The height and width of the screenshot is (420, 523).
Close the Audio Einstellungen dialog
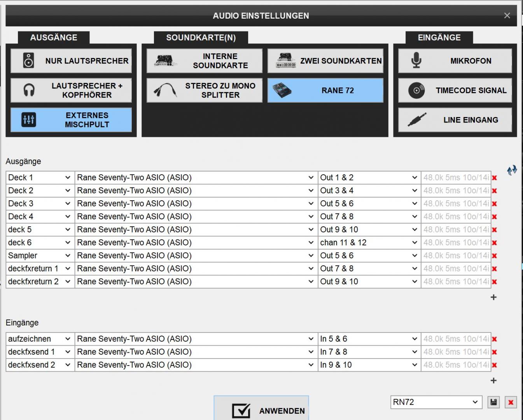click(x=507, y=16)
